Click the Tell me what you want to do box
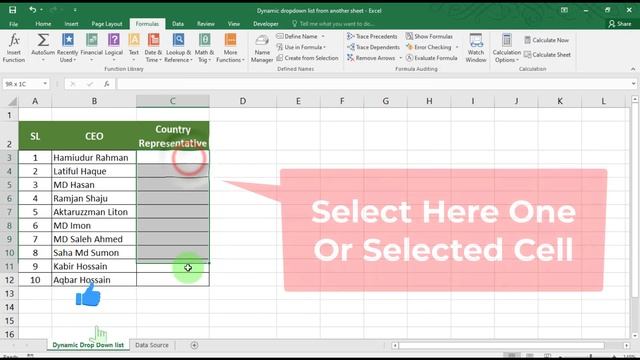Screen dimensions: 640x360 (334, 24)
